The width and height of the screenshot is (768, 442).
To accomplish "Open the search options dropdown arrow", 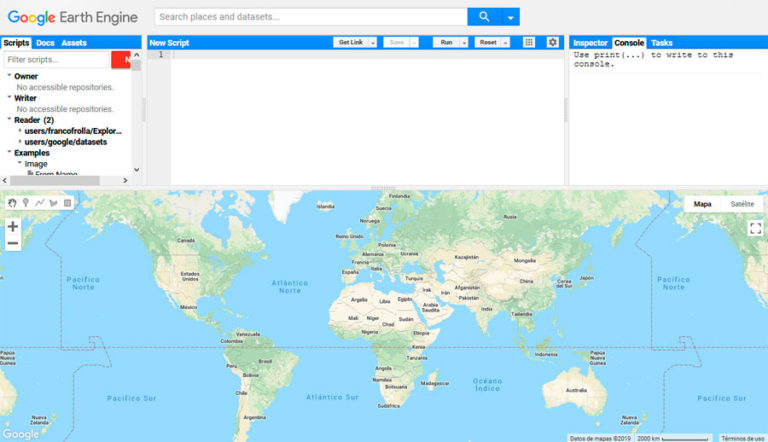I will click(x=510, y=17).
